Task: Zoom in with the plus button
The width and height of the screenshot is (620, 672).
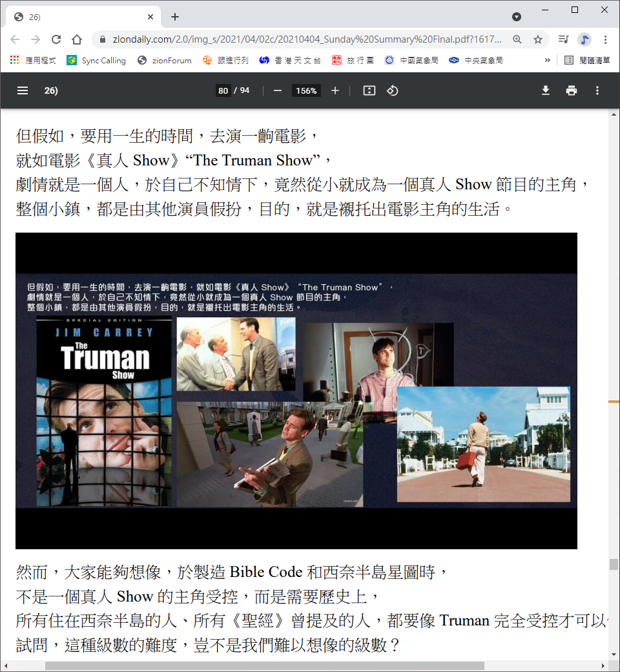Action: 335,90
